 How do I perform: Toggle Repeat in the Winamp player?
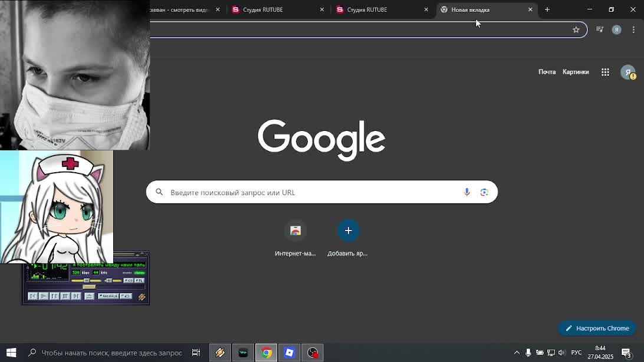[x=126, y=296]
